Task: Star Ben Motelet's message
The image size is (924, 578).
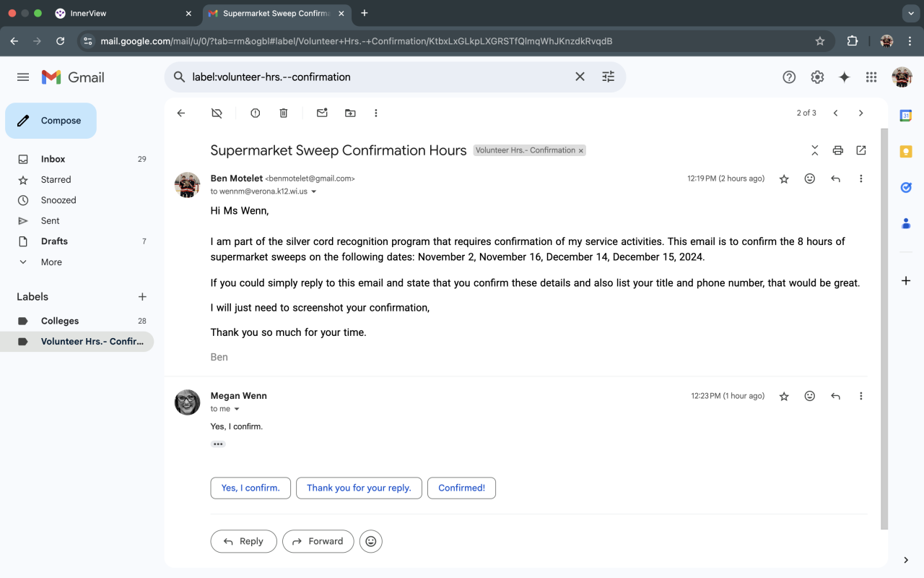Action: 784,179
